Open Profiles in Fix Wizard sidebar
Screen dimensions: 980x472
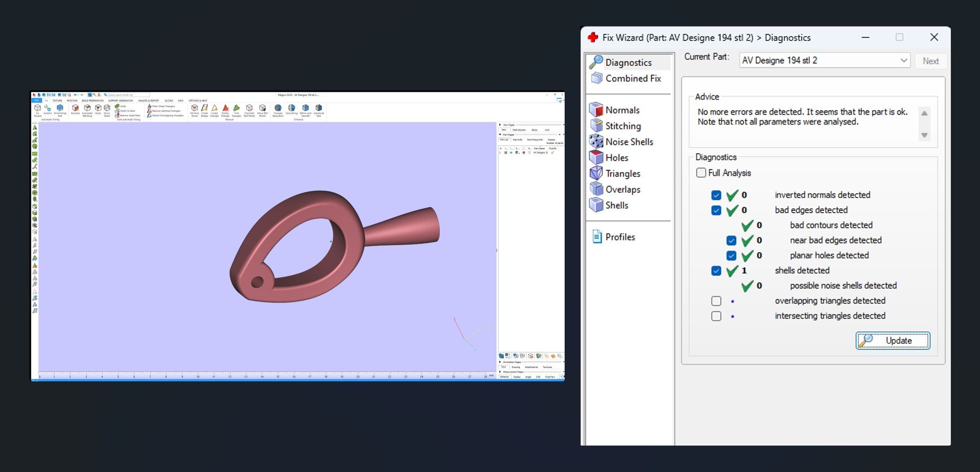coord(620,237)
